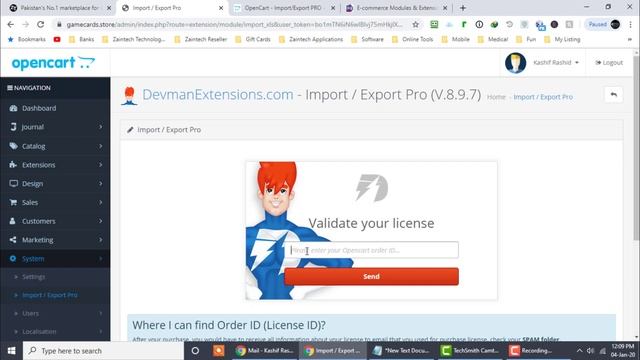Expand the Journal menu chevron

pos(100,127)
